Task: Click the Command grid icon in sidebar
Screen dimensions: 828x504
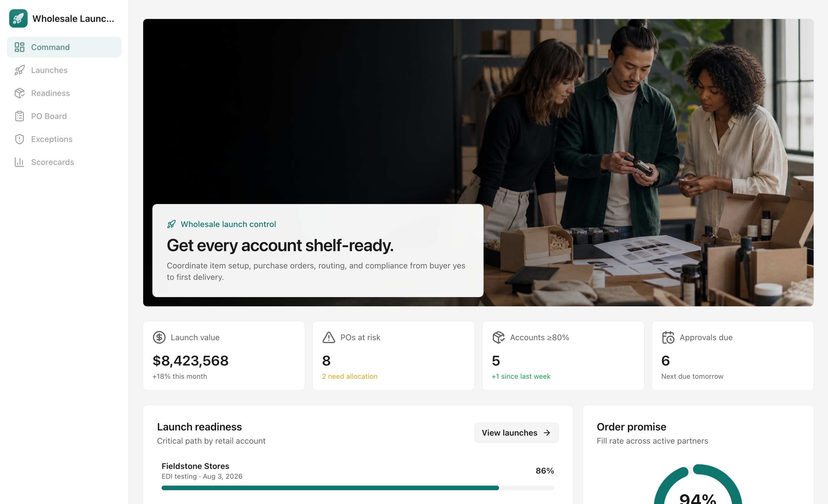Action: (x=20, y=47)
